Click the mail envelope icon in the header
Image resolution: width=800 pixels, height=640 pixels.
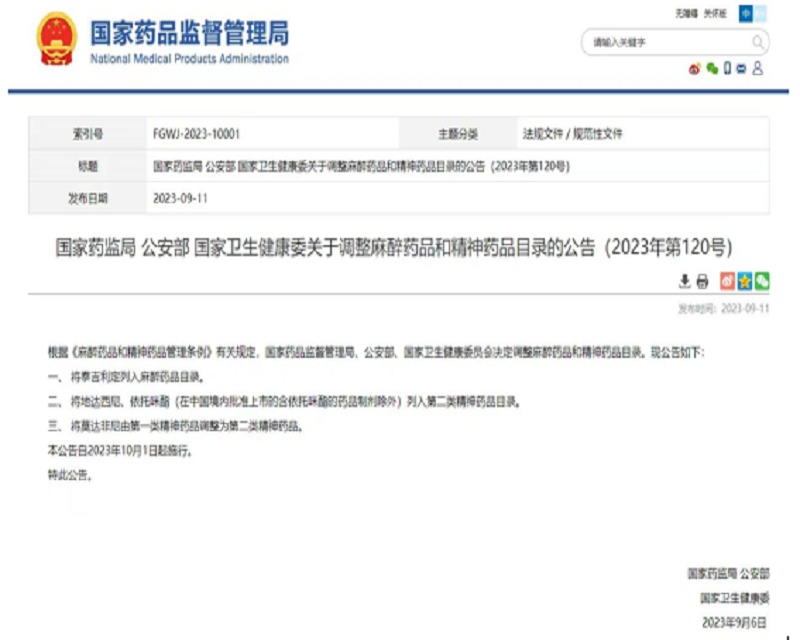tap(742, 68)
